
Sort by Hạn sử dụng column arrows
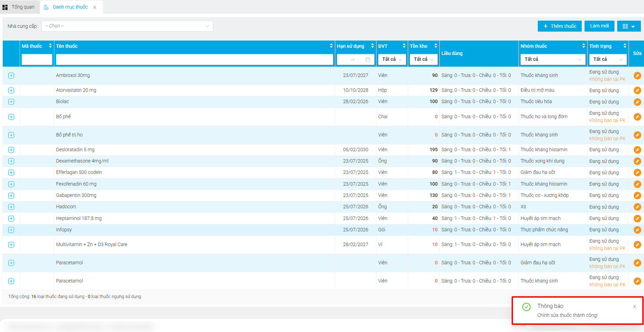372,46
